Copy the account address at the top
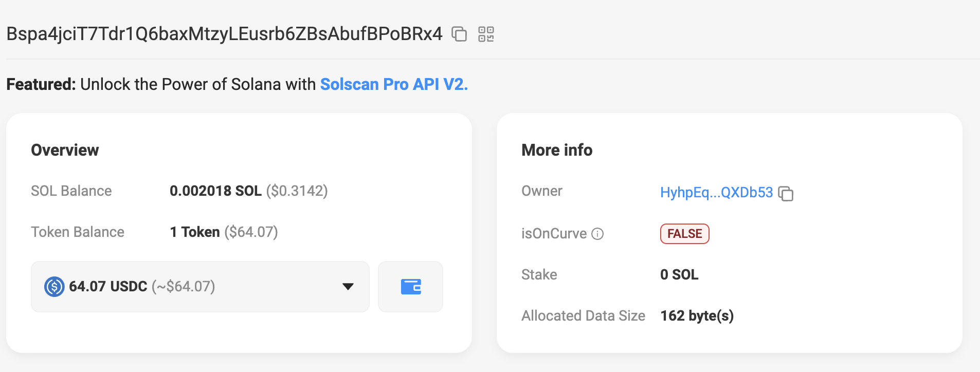This screenshot has height=372, width=980. (459, 34)
